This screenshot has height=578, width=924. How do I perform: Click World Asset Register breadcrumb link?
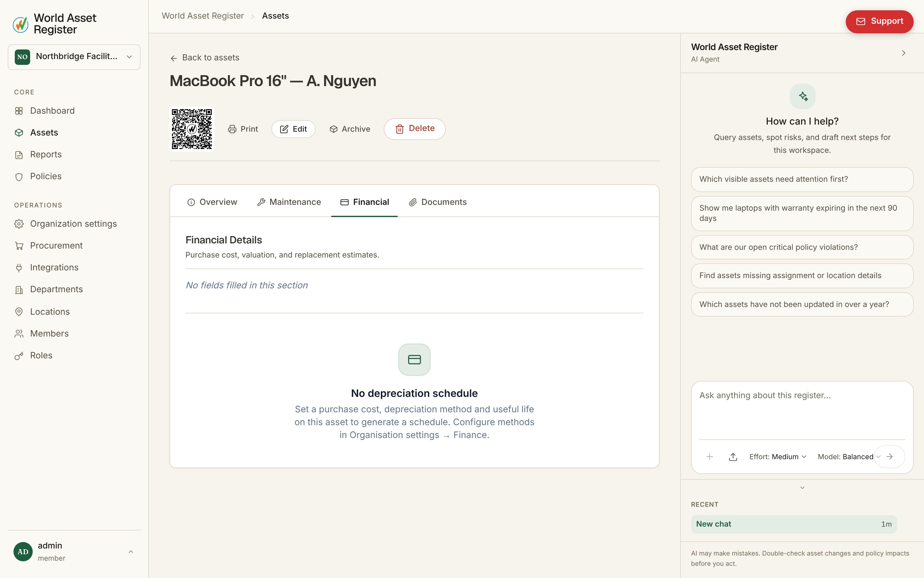(203, 16)
